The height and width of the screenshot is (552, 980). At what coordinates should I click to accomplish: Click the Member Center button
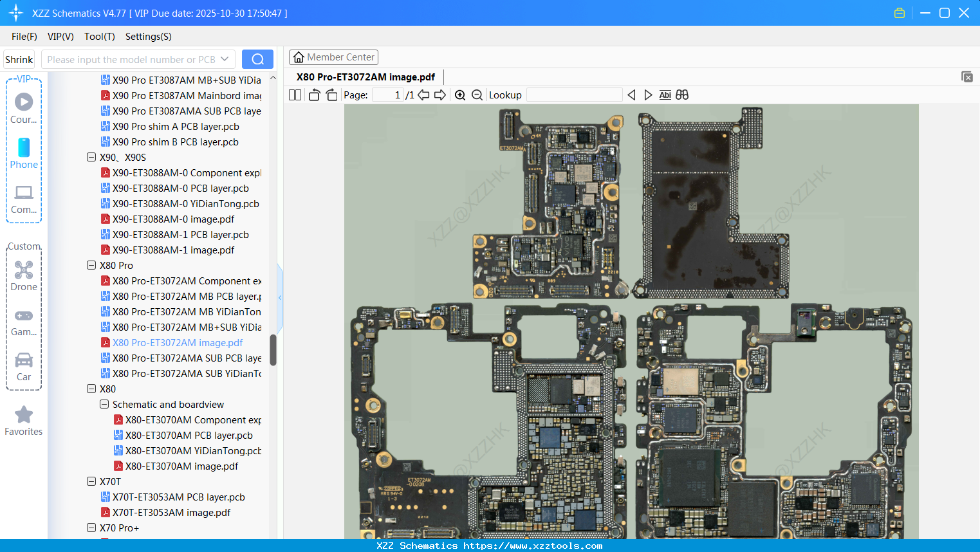pyautogui.click(x=333, y=57)
